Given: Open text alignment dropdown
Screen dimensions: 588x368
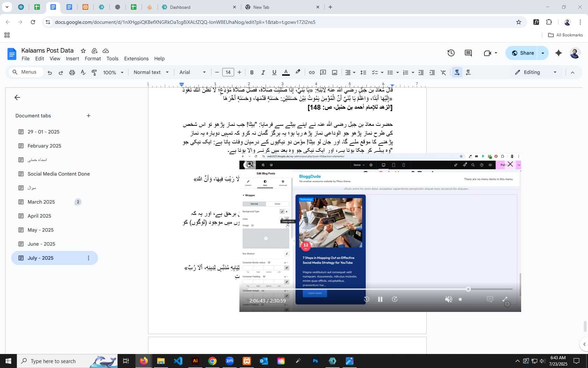Looking at the screenshot, I should click(350, 73).
